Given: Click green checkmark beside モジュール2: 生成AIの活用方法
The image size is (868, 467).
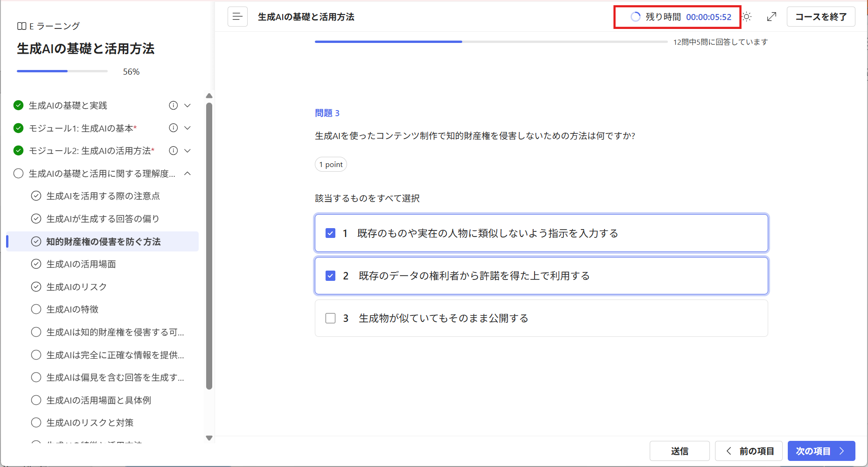Looking at the screenshot, I should (x=19, y=151).
